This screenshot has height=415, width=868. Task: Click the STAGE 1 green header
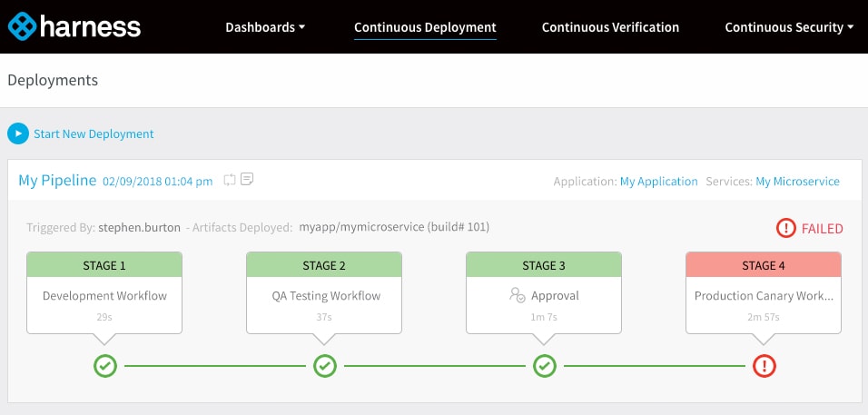tap(104, 265)
